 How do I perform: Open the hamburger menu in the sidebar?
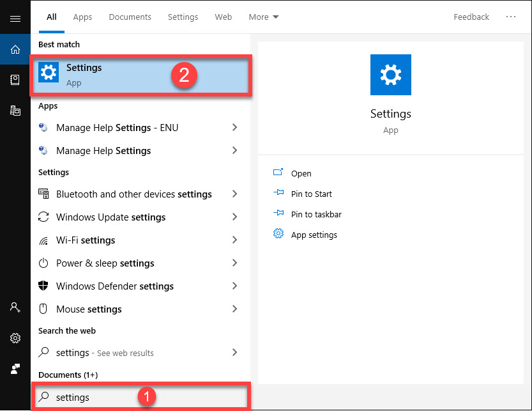tap(15, 19)
